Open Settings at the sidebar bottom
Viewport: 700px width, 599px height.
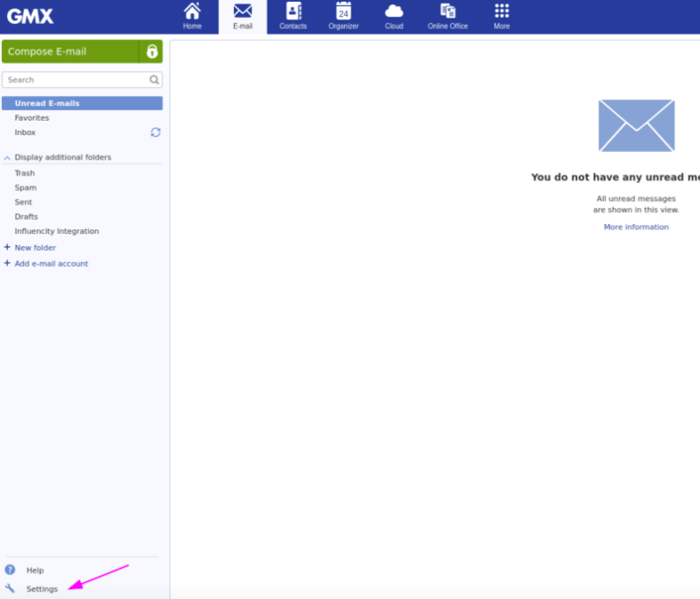(x=42, y=589)
